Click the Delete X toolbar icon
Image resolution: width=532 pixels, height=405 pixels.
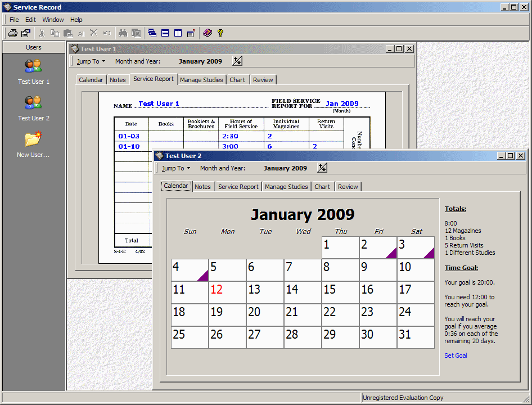click(94, 33)
